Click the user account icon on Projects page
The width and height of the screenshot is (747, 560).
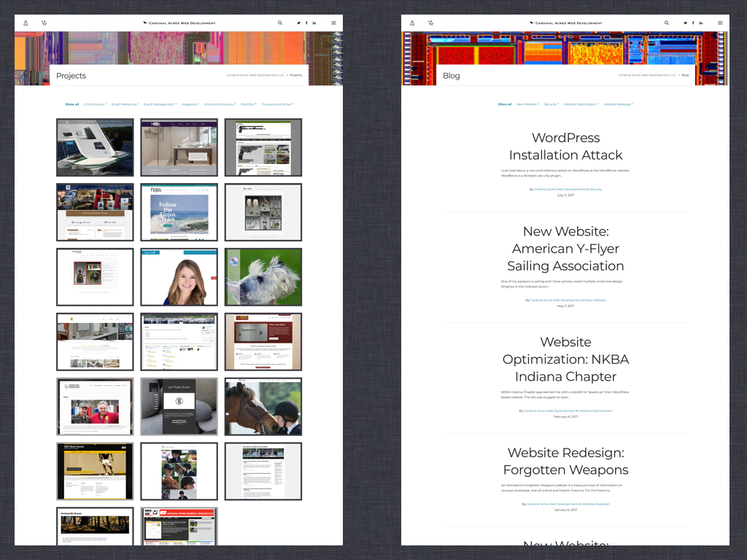pos(26,23)
